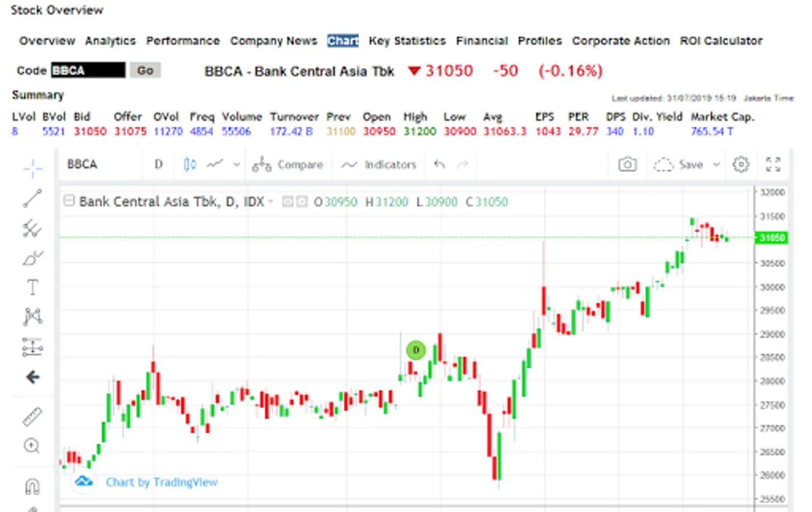Click the TradingView cloud logo

(x=84, y=481)
